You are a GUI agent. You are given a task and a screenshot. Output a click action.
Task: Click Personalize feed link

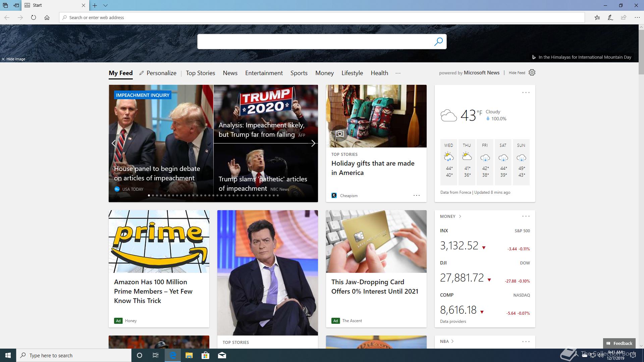(x=158, y=73)
